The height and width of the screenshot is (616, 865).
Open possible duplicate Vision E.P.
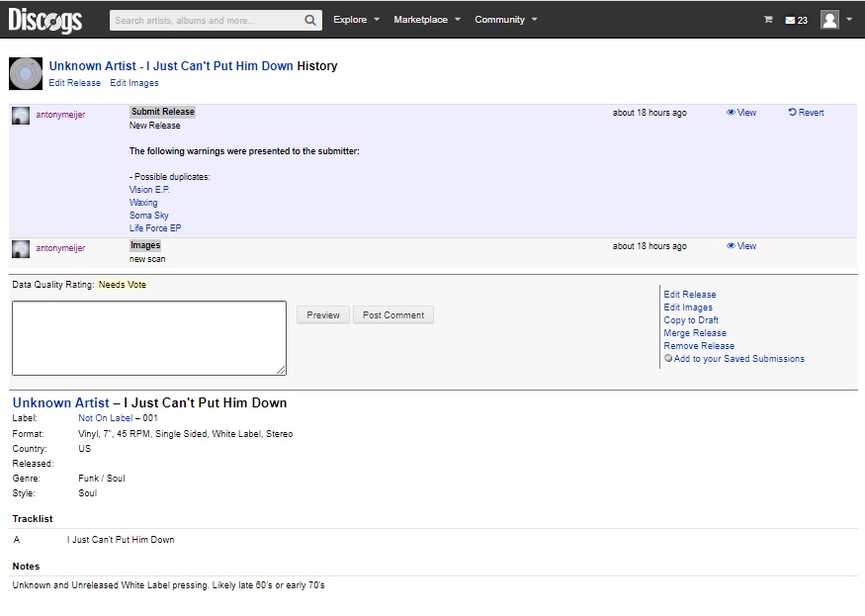[149, 189]
